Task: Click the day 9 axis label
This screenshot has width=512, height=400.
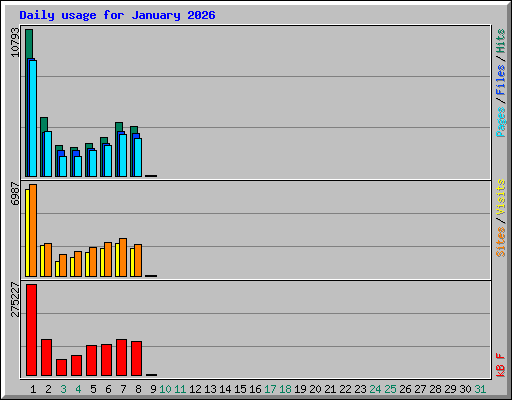Action: (x=153, y=389)
